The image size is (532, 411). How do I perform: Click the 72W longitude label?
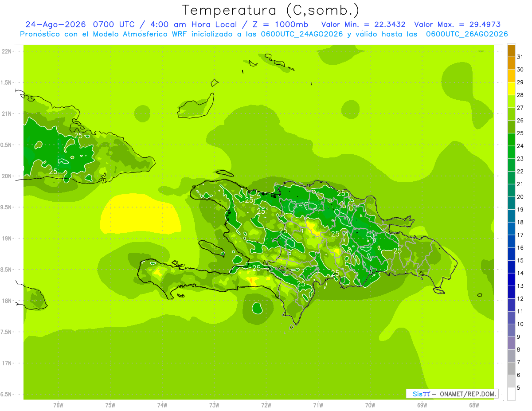266,405
